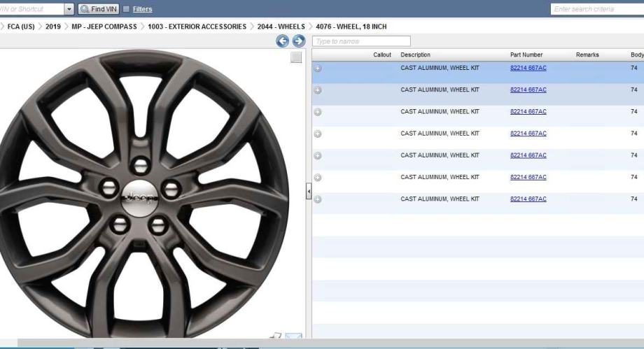The width and height of the screenshot is (644, 349).
Task: Click the plus icon on the first parts row
Action: pyautogui.click(x=318, y=68)
